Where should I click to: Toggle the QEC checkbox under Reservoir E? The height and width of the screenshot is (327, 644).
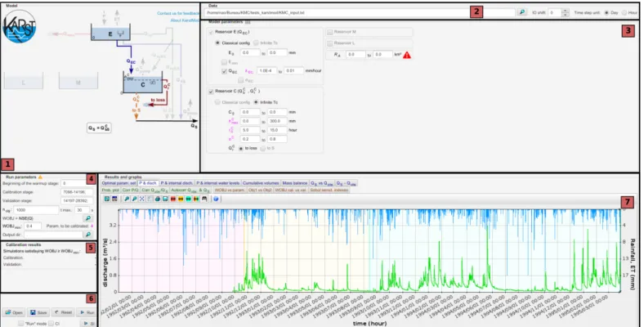(x=224, y=71)
